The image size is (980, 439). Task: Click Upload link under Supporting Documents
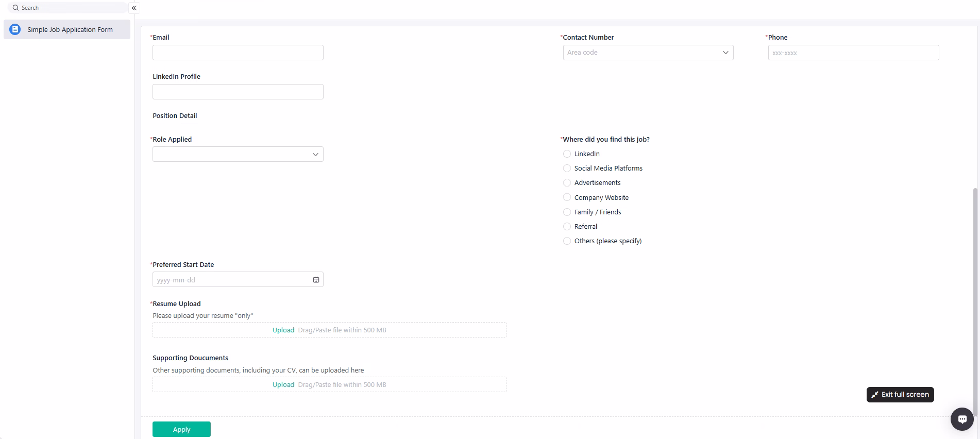tap(283, 385)
